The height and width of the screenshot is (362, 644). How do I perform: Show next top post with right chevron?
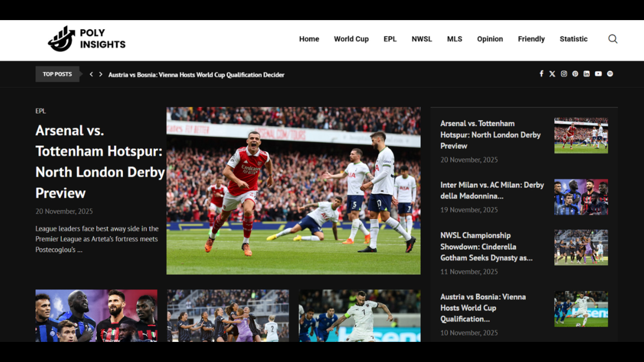tap(101, 74)
